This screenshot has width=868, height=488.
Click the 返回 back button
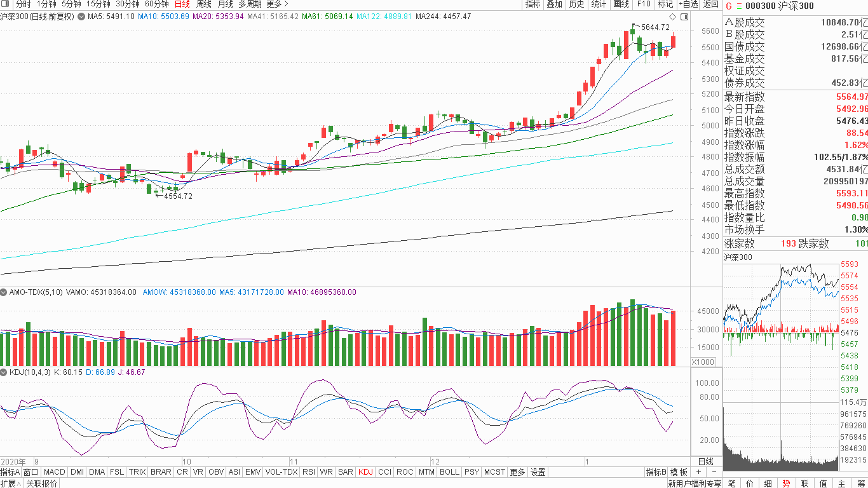click(710, 4)
